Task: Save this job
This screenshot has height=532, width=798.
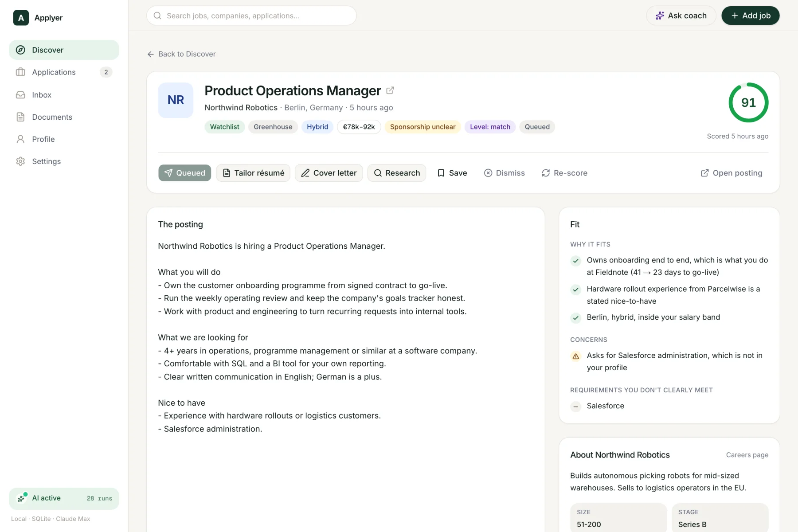Action: (452, 173)
